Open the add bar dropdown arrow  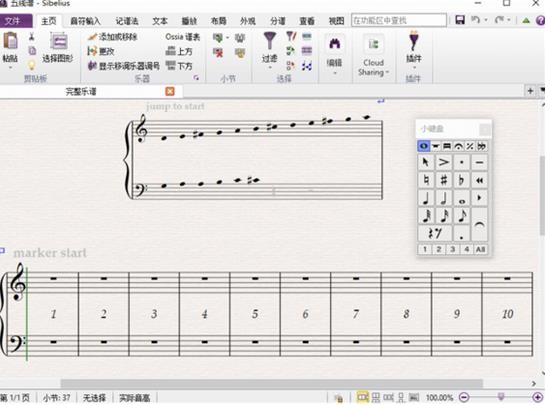227,38
